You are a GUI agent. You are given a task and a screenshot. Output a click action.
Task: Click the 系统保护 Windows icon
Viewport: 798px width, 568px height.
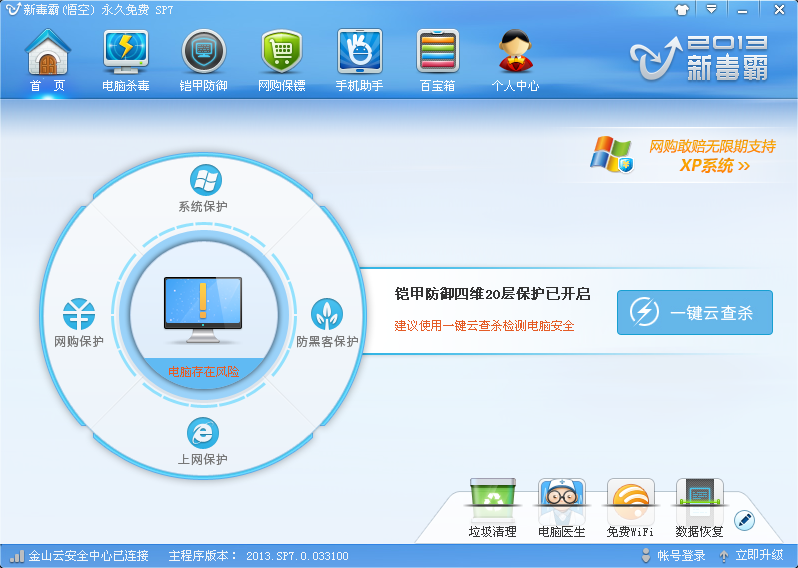pyautogui.click(x=206, y=180)
